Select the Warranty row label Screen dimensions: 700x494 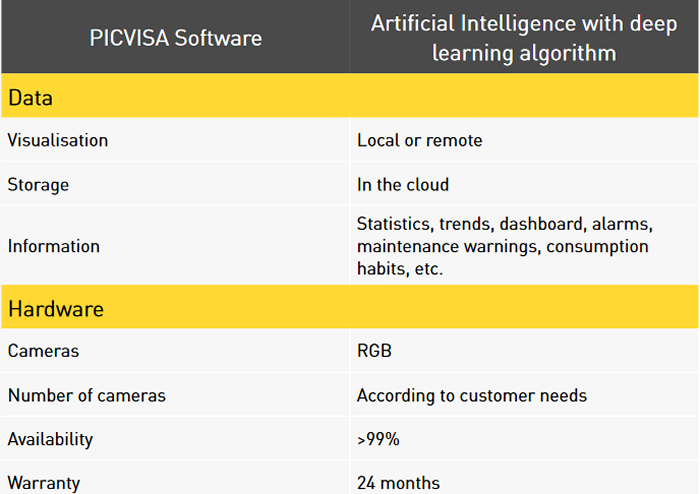(x=44, y=483)
